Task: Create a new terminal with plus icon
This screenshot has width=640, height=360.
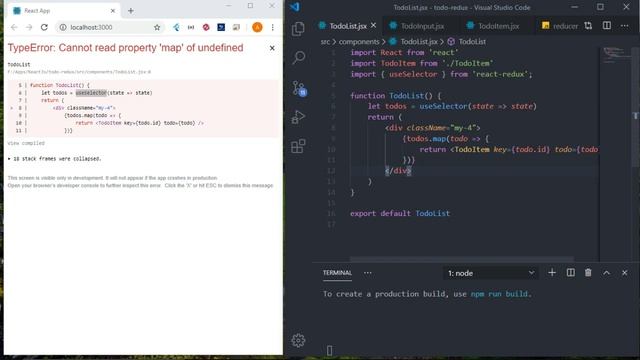Action: [x=552, y=273]
